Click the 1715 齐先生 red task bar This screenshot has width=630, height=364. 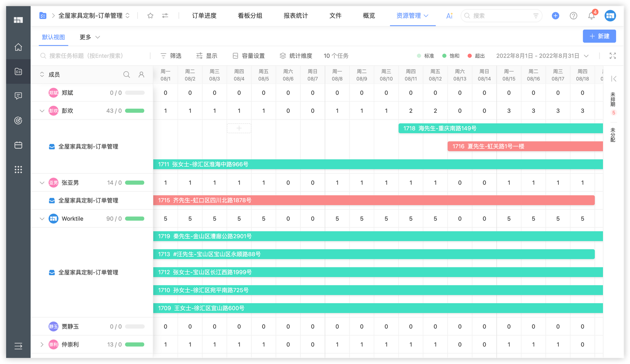(374, 200)
